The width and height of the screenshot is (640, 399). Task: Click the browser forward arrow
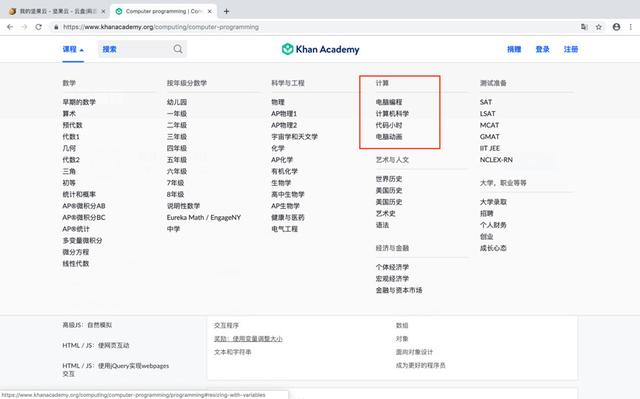click(24, 27)
